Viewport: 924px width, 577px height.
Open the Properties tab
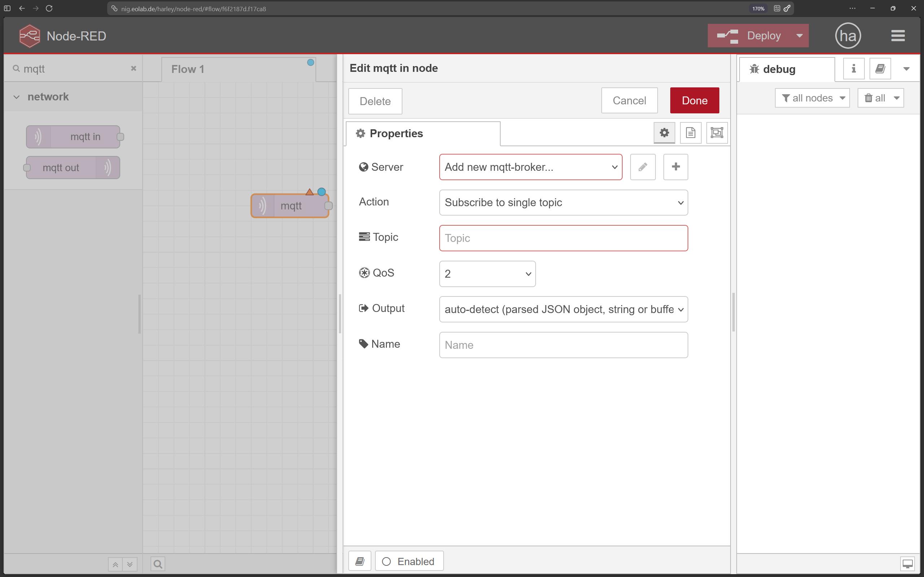click(x=423, y=134)
